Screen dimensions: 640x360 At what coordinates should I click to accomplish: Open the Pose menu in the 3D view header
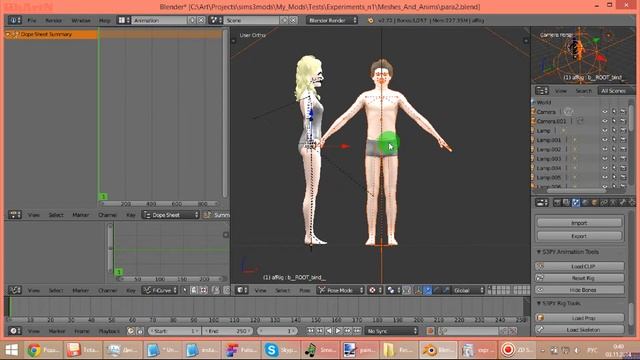304,290
